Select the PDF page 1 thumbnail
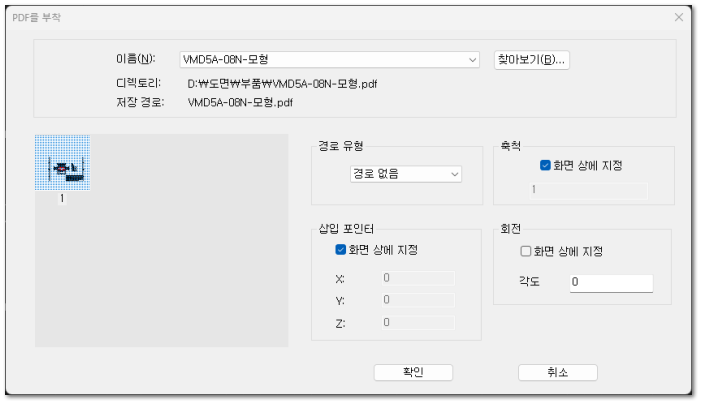The image size is (701, 404). click(x=63, y=163)
